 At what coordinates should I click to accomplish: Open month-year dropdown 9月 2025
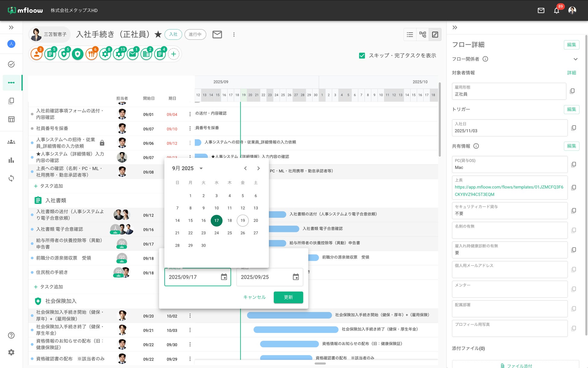187,168
